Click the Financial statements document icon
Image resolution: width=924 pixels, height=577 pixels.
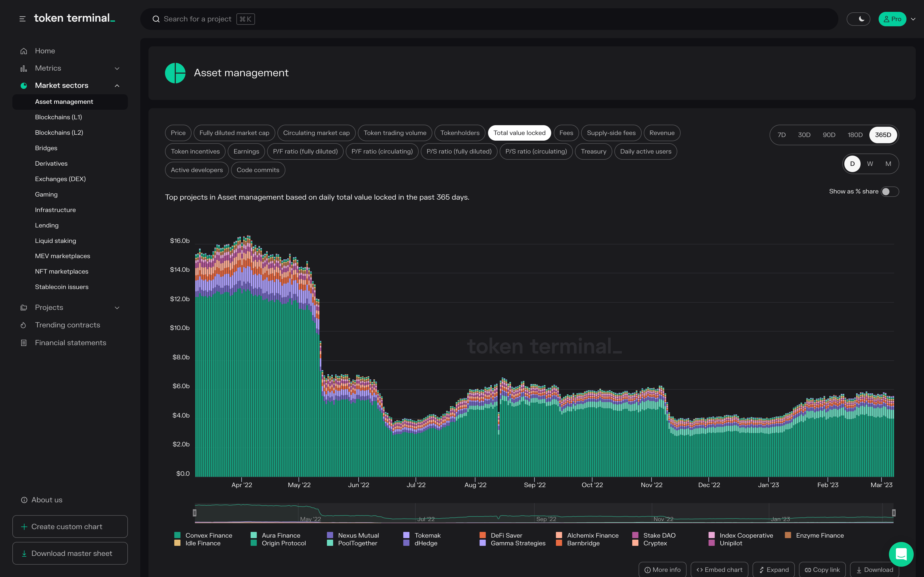pos(24,343)
